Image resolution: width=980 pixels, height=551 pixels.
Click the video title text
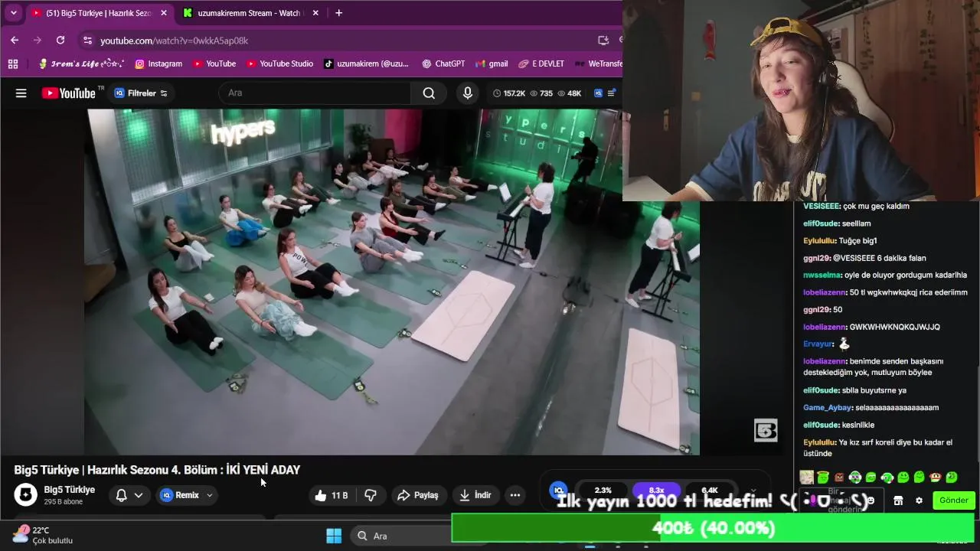point(157,470)
